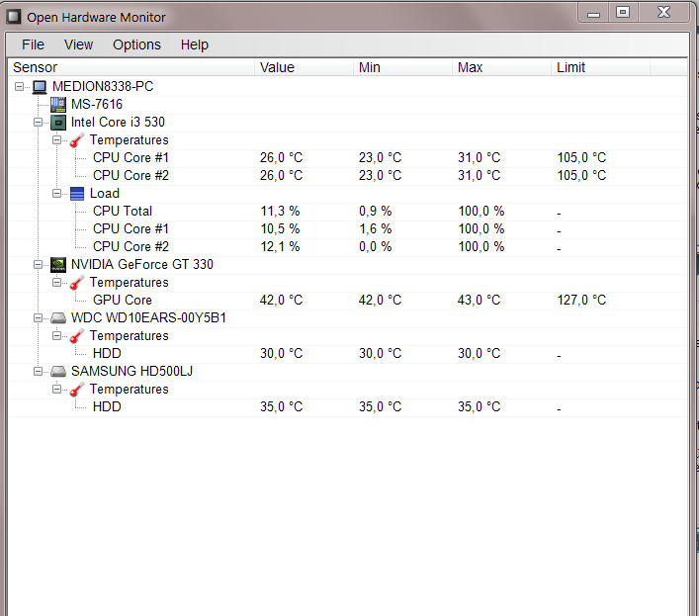The height and width of the screenshot is (616, 699).
Task: Click the Value column header
Action: (305, 67)
